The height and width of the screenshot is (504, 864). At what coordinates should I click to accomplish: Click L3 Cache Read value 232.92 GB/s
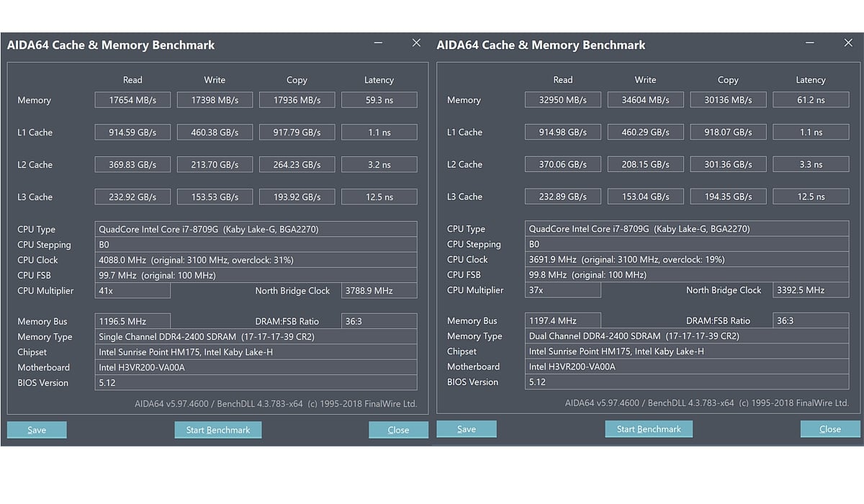132,197
